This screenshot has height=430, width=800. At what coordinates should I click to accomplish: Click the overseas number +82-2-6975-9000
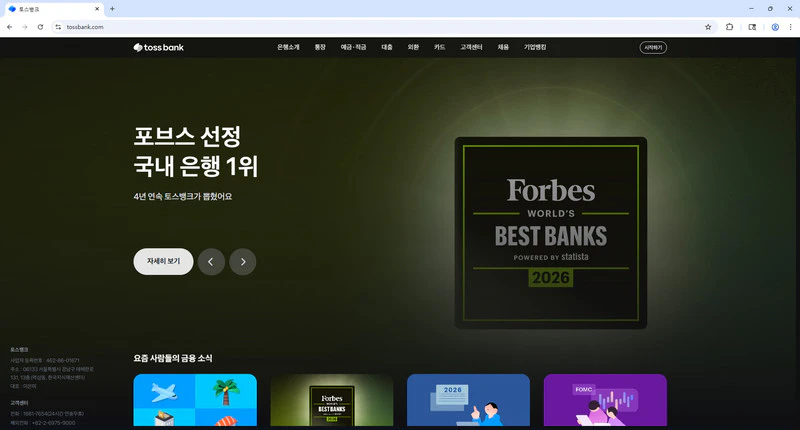[43, 423]
